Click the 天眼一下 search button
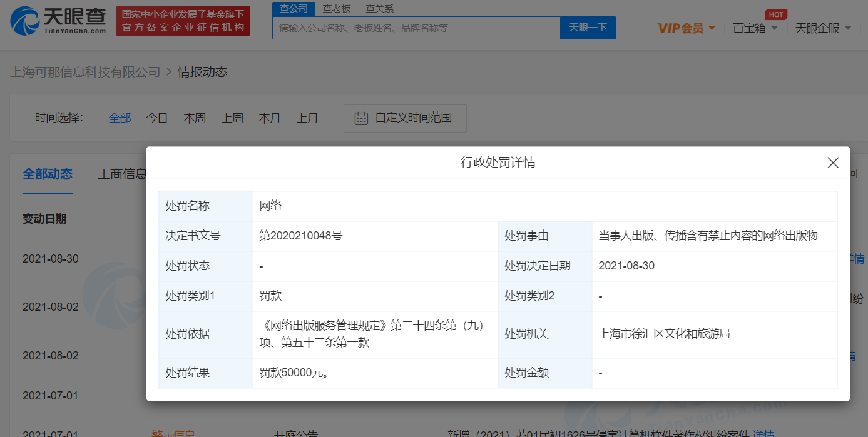Screen dimensions: 868x437 [588, 28]
